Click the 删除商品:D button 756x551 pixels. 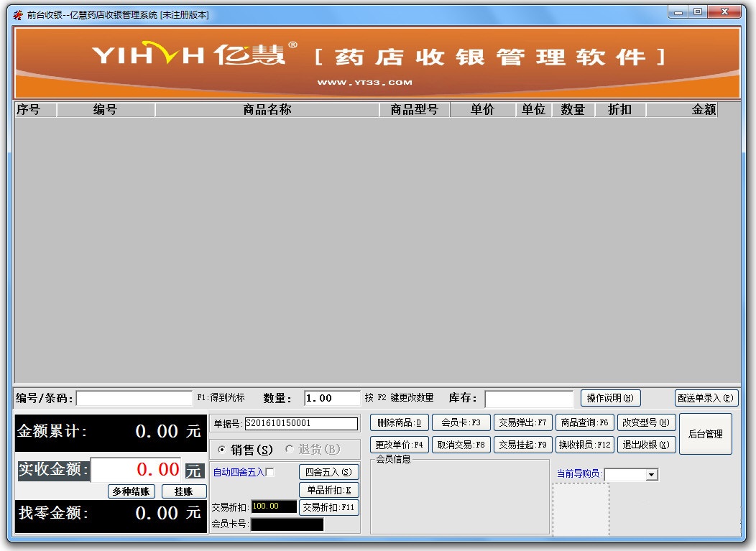point(400,423)
